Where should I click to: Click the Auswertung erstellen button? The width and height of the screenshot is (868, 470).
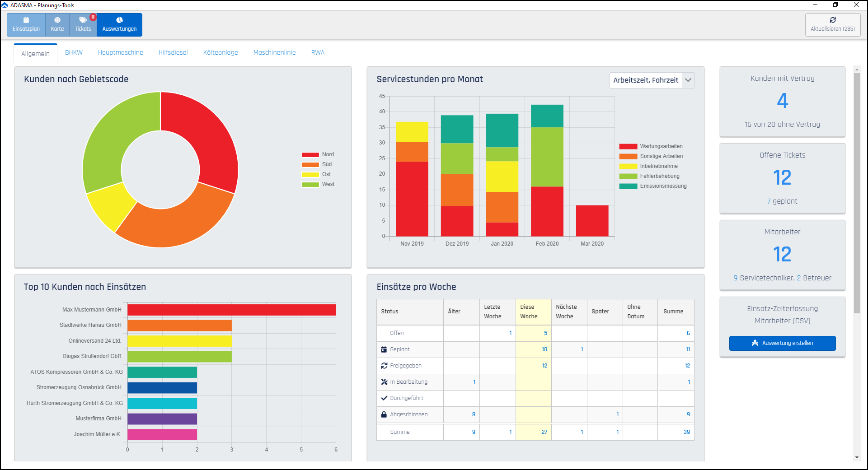coord(782,343)
